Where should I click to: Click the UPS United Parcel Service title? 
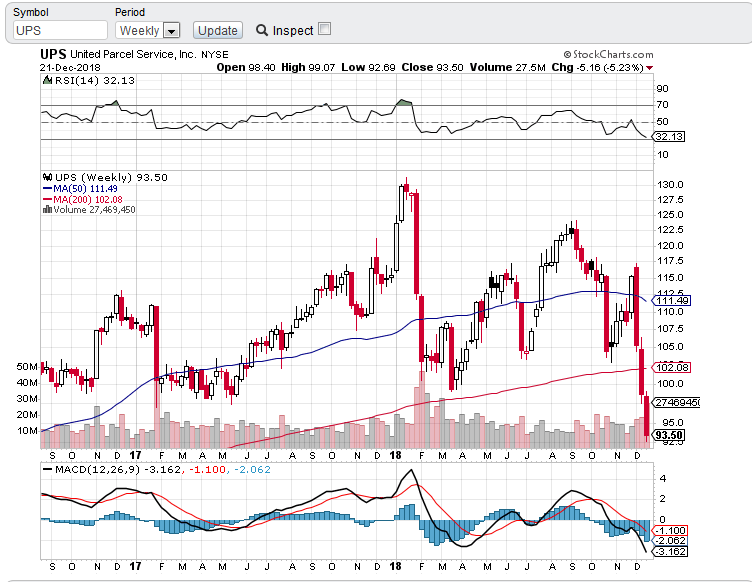click(134, 54)
